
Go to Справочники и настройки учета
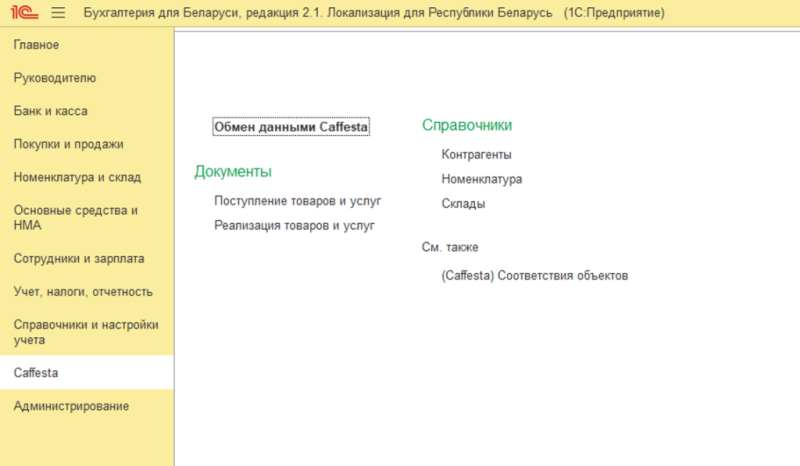click(x=86, y=332)
